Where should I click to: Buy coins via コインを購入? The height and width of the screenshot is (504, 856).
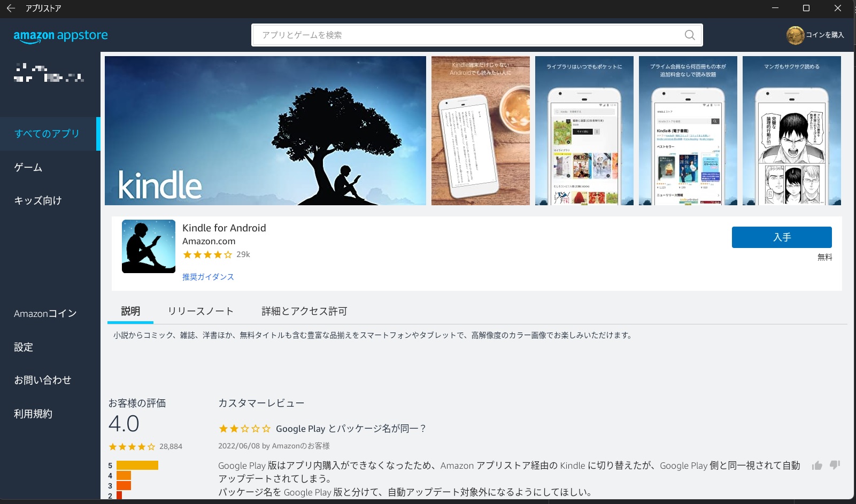pos(824,35)
